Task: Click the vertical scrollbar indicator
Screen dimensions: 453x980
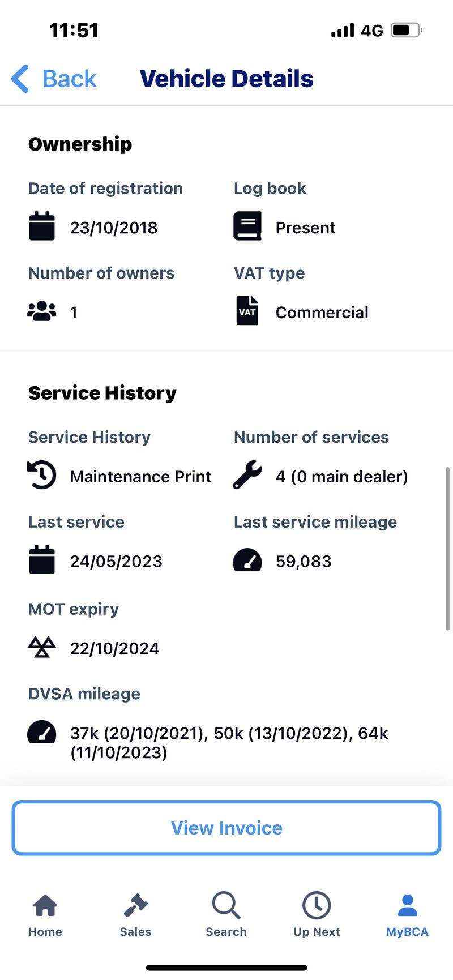Action: 447,549
